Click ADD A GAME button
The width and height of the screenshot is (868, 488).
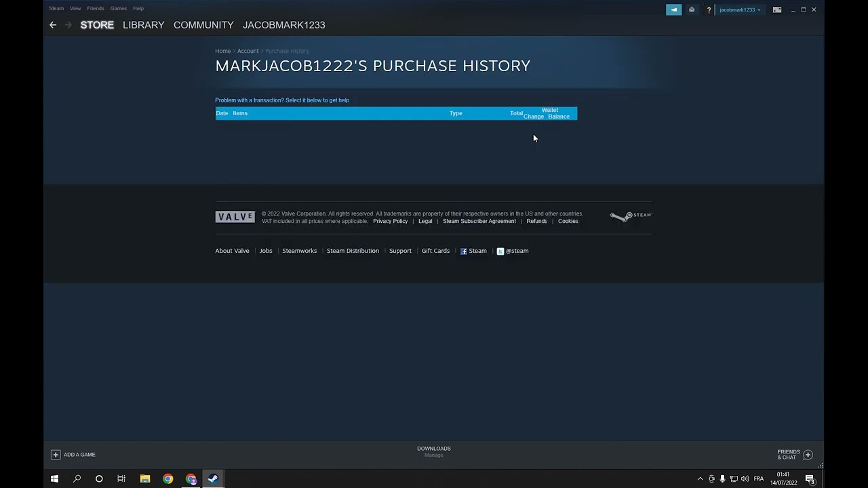pos(73,455)
